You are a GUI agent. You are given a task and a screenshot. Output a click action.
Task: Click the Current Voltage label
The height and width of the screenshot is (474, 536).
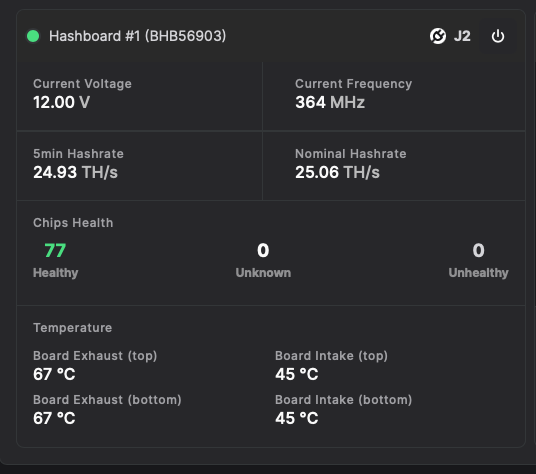82,84
